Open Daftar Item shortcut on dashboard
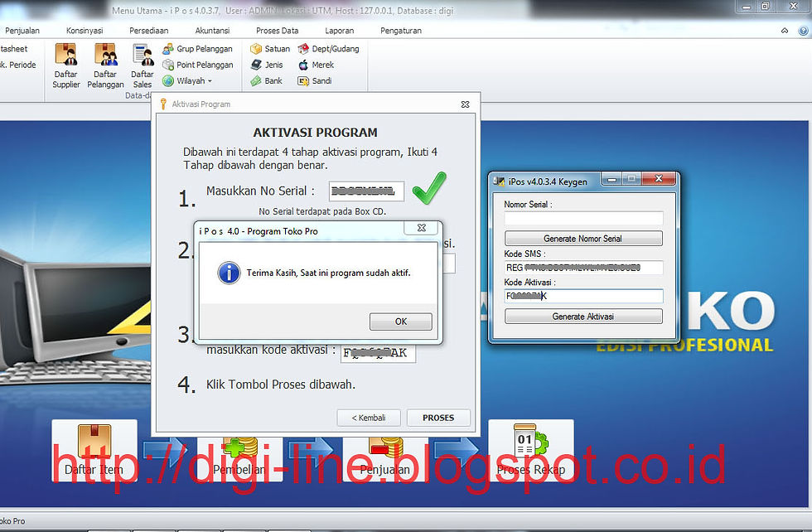 coord(94,451)
